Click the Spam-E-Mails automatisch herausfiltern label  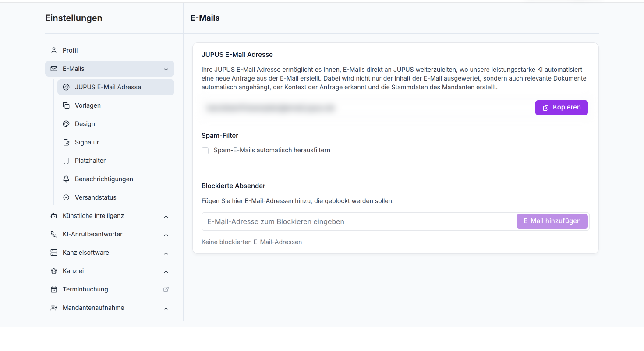(272, 150)
